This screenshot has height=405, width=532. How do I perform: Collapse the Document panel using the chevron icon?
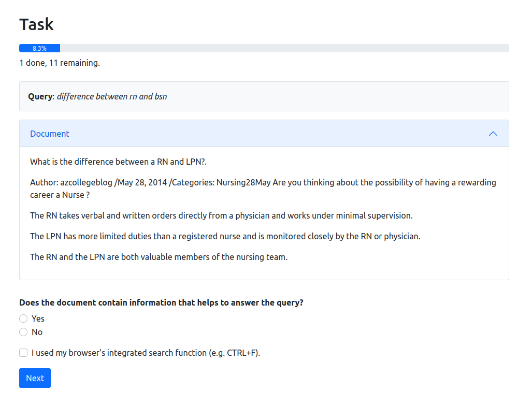pos(493,134)
